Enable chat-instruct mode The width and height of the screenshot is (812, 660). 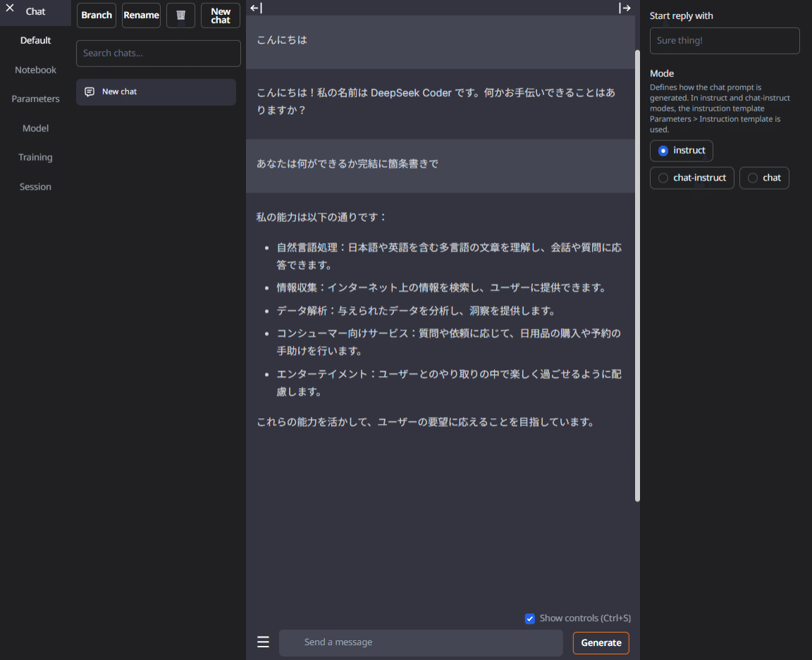663,178
